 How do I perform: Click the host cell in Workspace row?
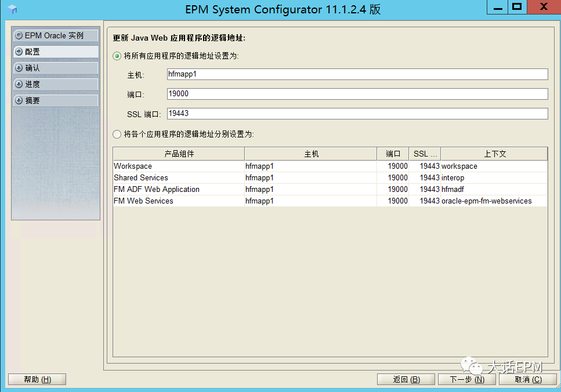(x=310, y=166)
